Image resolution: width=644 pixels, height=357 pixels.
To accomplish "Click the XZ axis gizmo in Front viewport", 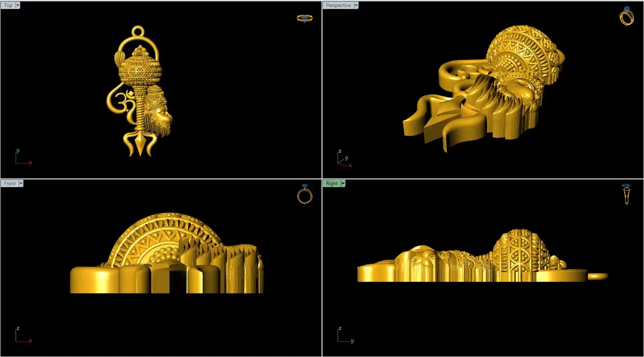I will point(23,336).
